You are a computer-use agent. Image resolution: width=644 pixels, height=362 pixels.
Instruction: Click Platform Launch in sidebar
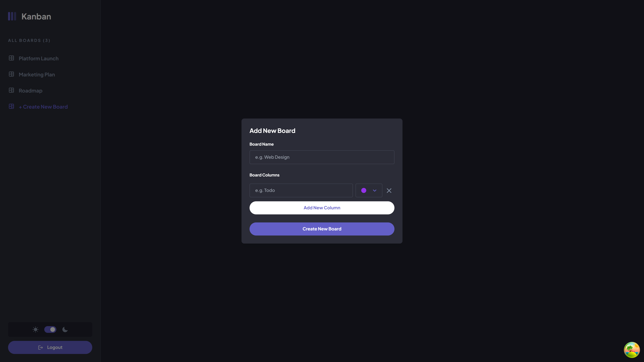click(x=38, y=58)
